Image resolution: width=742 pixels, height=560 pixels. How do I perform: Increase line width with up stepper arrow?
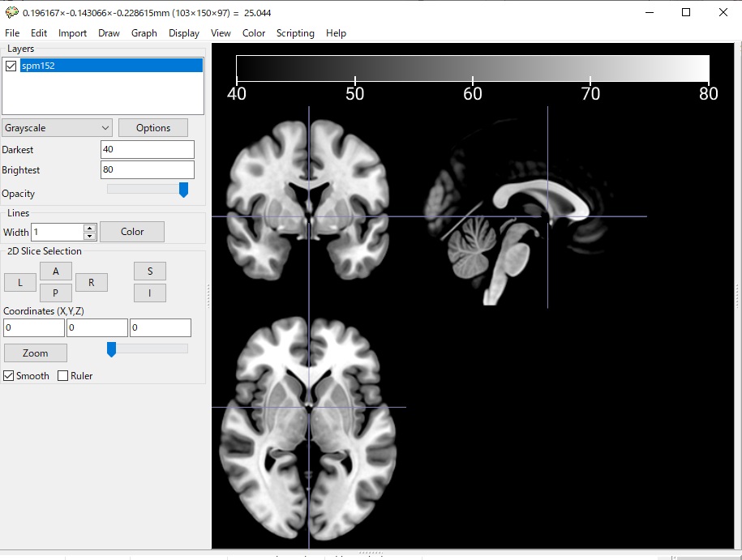pyautogui.click(x=90, y=228)
